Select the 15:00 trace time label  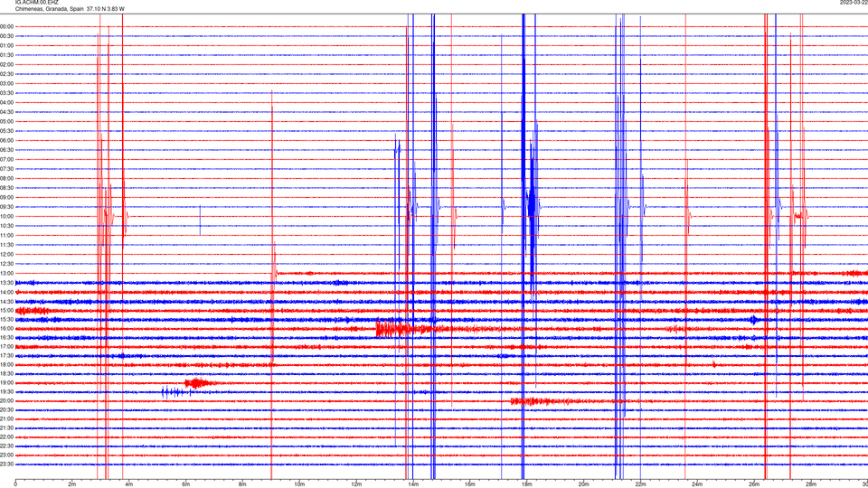pyautogui.click(x=6, y=310)
